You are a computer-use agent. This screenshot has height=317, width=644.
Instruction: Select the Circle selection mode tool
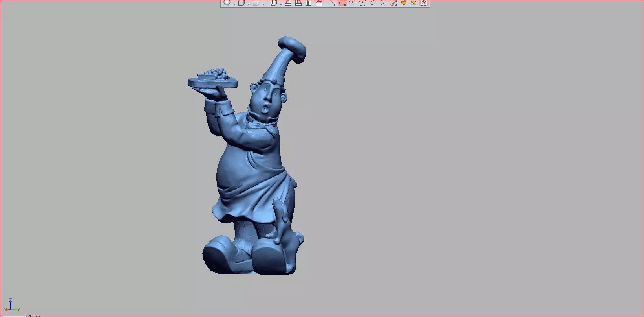[x=352, y=3]
